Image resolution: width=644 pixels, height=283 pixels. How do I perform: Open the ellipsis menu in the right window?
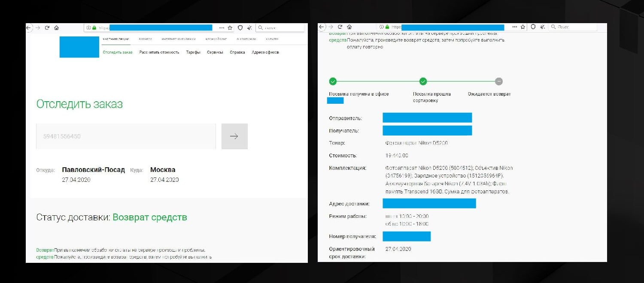click(x=515, y=27)
